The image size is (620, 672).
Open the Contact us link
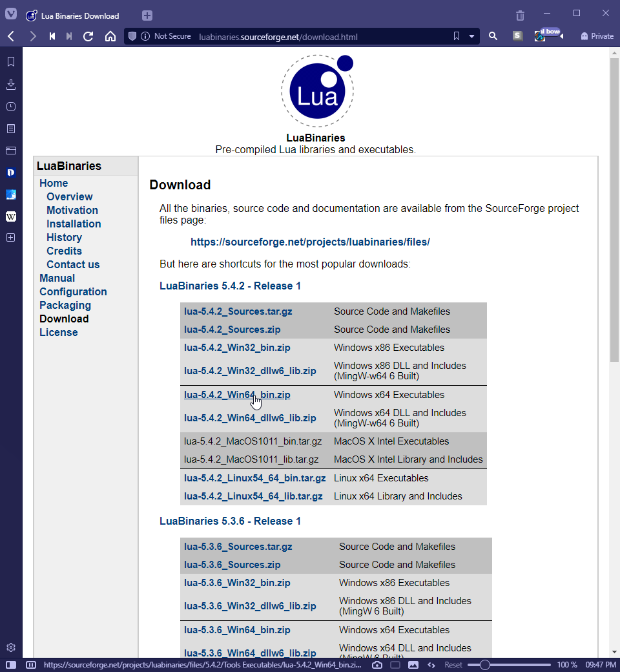pyautogui.click(x=73, y=264)
